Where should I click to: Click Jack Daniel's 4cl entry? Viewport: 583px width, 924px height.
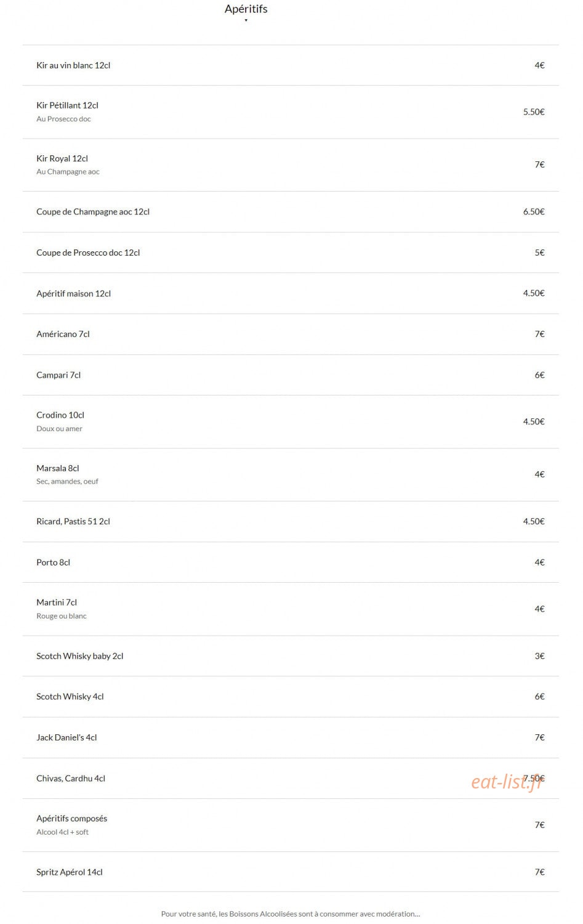[x=291, y=737]
